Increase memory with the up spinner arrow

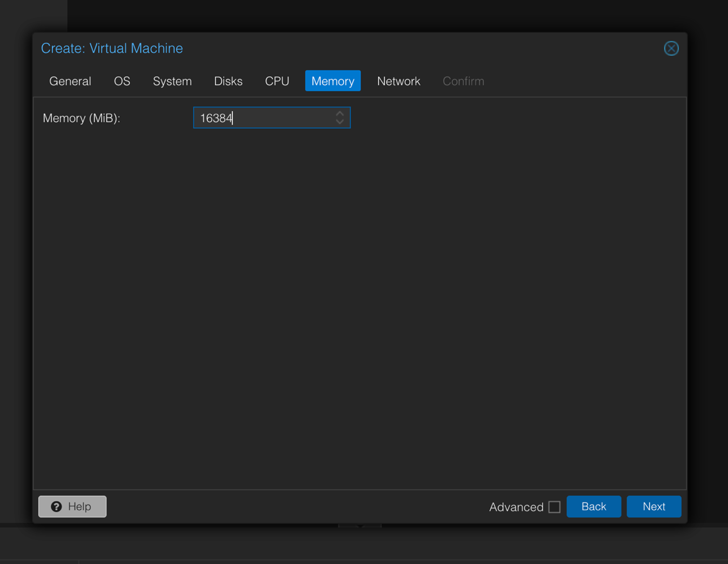coord(340,114)
